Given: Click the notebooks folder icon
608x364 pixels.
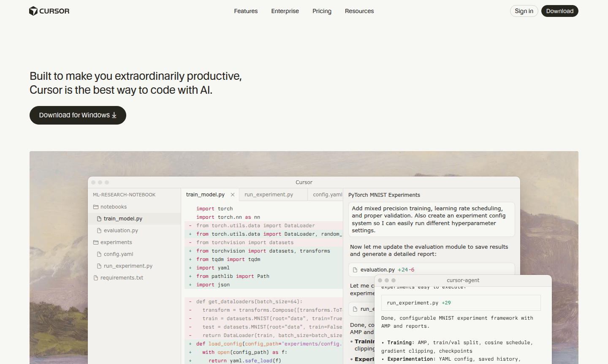Looking at the screenshot, I should [96, 207].
